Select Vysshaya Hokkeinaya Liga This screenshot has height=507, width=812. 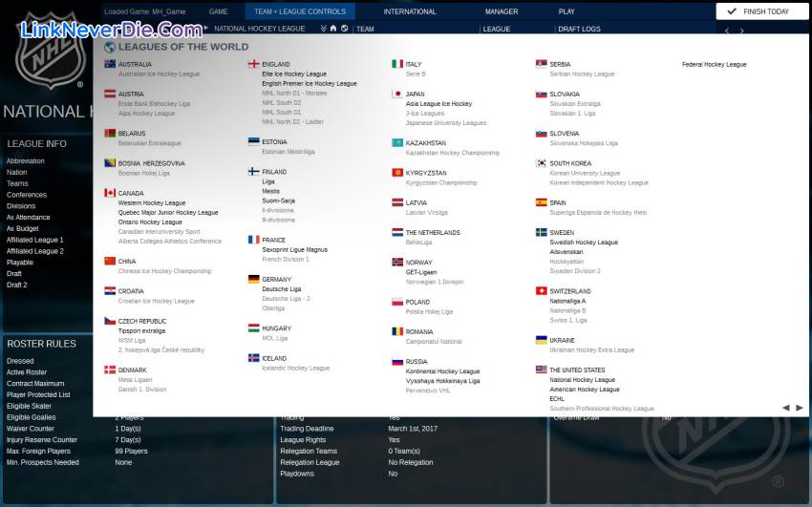pyautogui.click(x=442, y=381)
